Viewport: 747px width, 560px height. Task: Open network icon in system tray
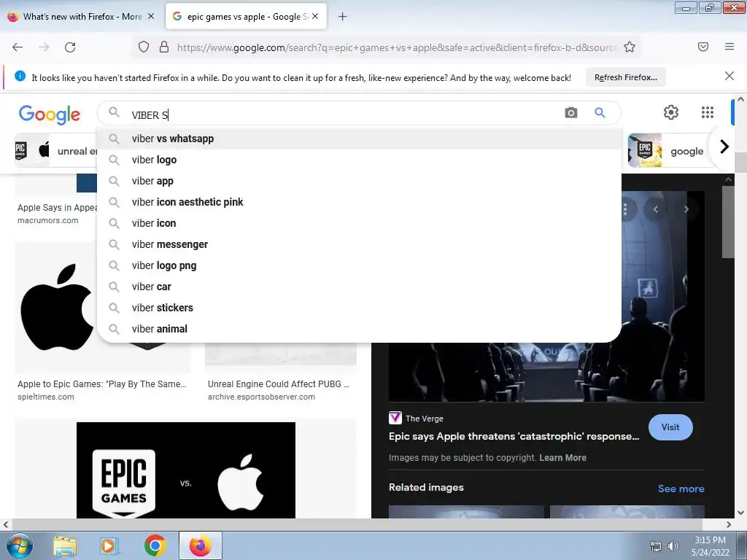[x=656, y=546]
